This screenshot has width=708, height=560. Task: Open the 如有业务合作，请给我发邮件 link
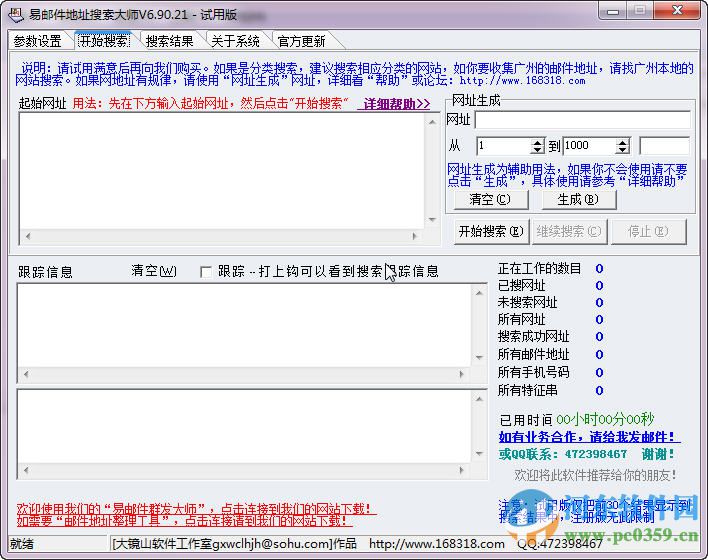587,437
